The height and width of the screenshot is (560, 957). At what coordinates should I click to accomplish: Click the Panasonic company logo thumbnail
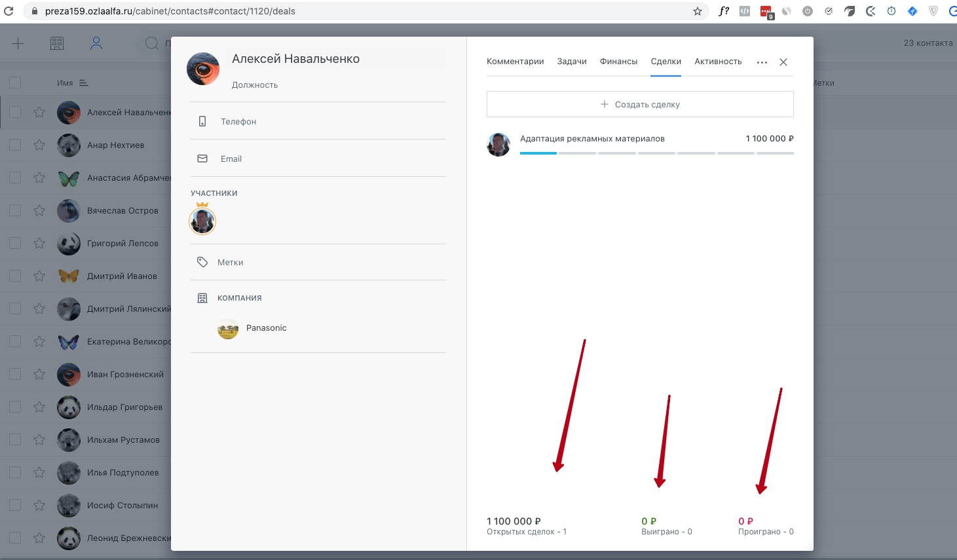click(228, 329)
